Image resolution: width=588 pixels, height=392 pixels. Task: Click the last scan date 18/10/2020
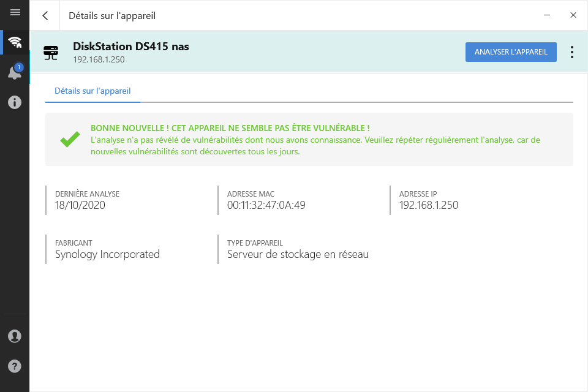coord(80,205)
